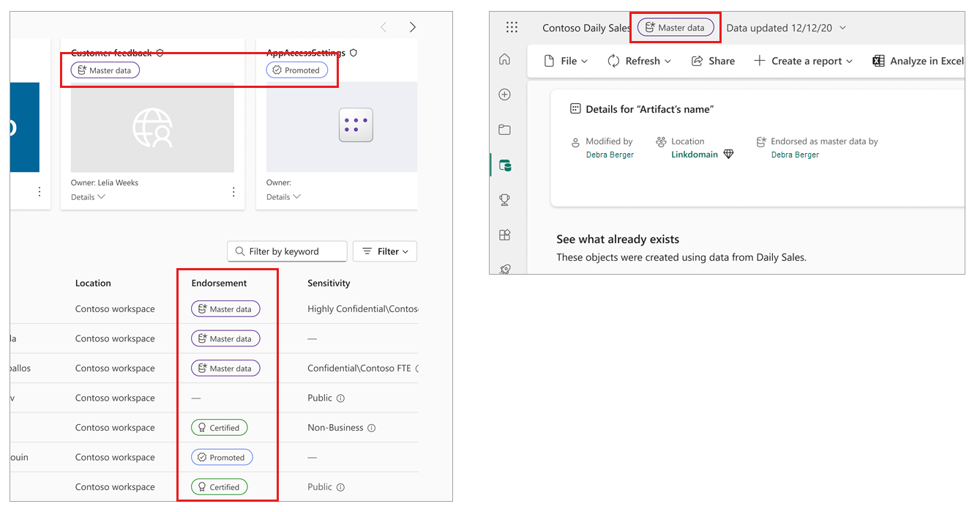Type in the Filter by keyword field
The height and width of the screenshot is (512, 980).
point(293,251)
